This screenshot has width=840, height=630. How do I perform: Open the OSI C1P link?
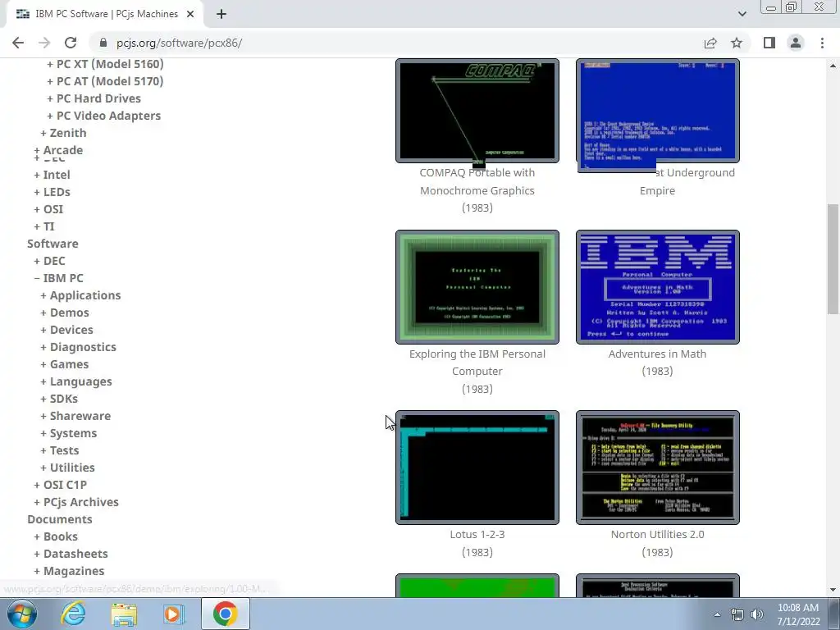[x=65, y=485]
